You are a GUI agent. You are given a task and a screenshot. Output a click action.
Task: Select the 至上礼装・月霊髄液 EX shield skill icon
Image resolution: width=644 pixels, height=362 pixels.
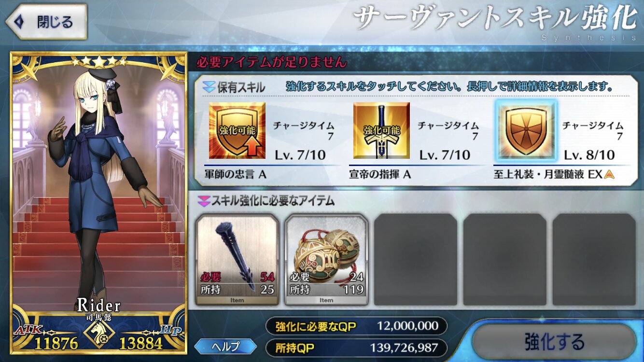(x=526, y=131)
